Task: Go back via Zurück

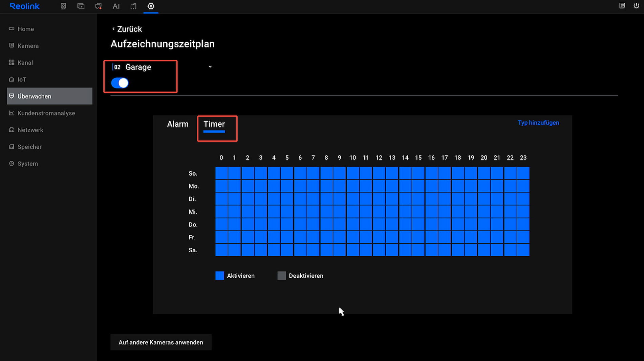Action: coord(127,29)
